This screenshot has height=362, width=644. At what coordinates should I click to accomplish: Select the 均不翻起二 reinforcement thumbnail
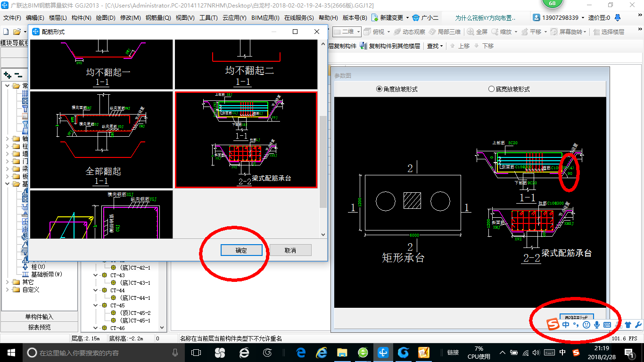pos(246,65)
